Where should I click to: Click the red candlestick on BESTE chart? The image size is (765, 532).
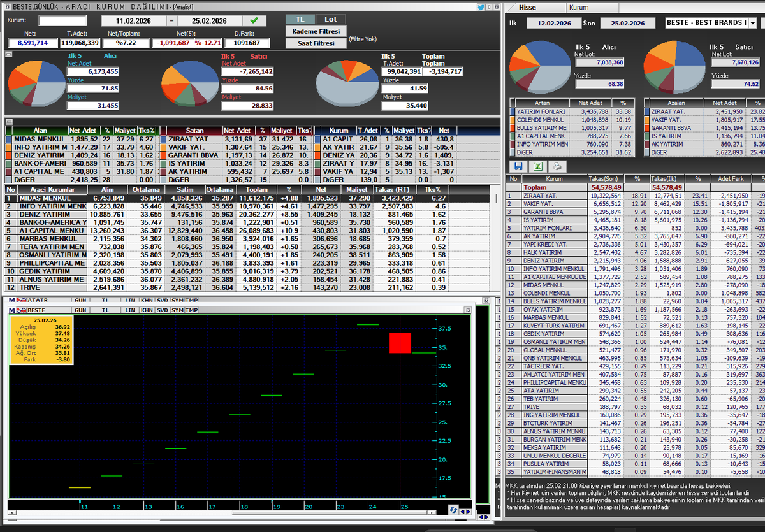coord(400,342)
